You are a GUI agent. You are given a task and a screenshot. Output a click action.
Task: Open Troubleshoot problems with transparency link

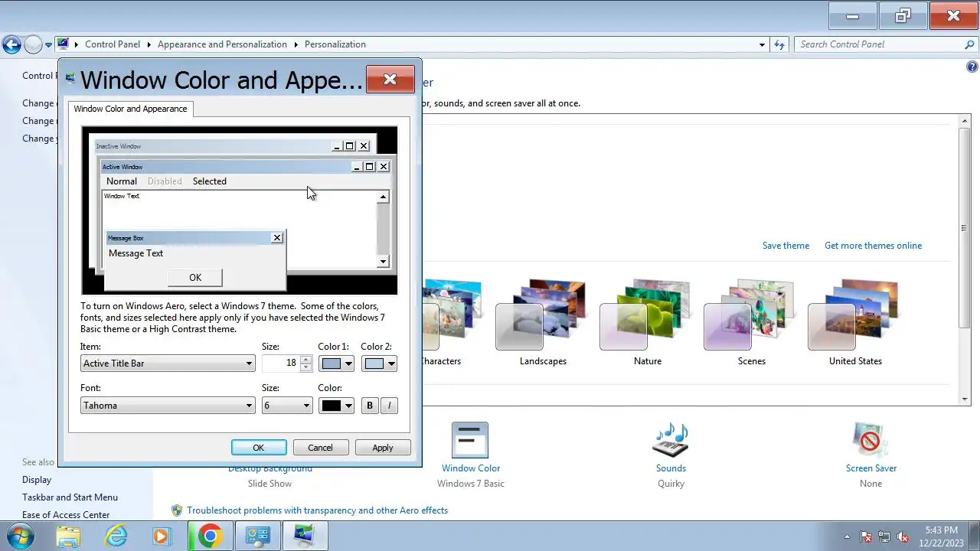click(x=318, y=510)
